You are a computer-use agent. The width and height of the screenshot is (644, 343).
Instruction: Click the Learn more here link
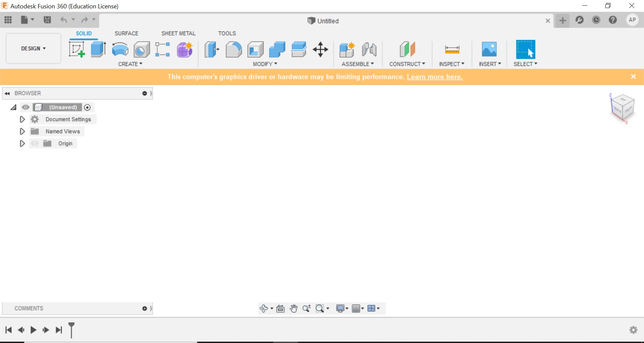coord(435,77)
